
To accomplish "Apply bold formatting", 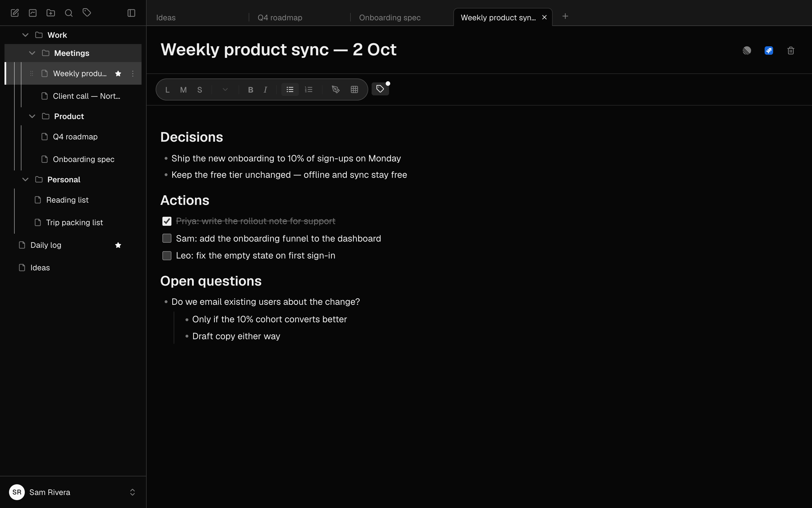I will pos(250,90).
